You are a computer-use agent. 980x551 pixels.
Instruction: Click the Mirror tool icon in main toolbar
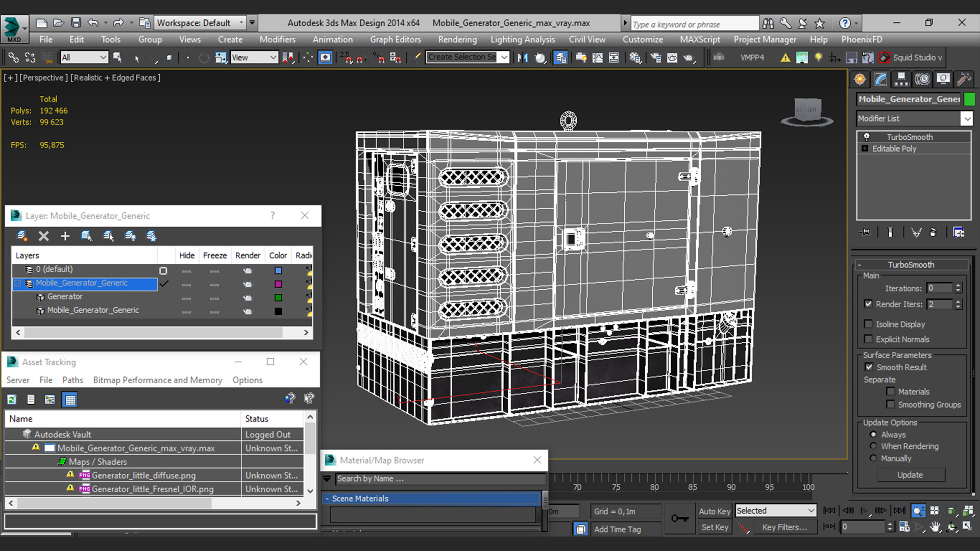(522, 58)
